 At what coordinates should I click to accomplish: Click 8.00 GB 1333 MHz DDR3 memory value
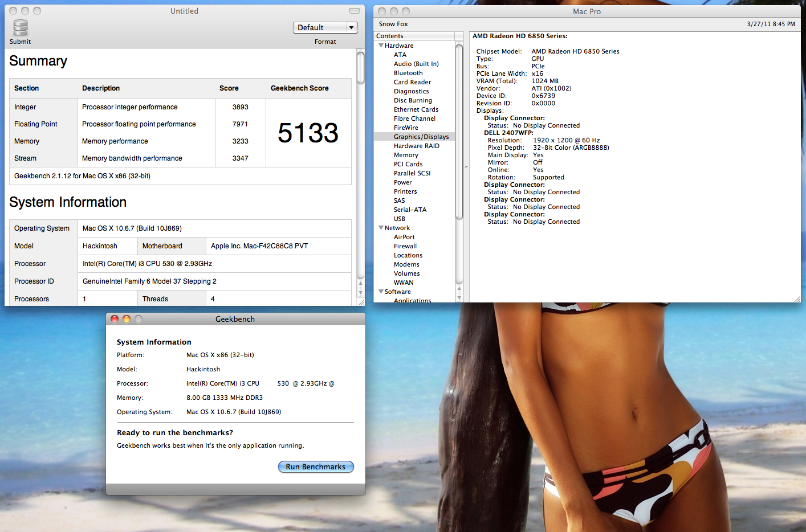(225, 398)
